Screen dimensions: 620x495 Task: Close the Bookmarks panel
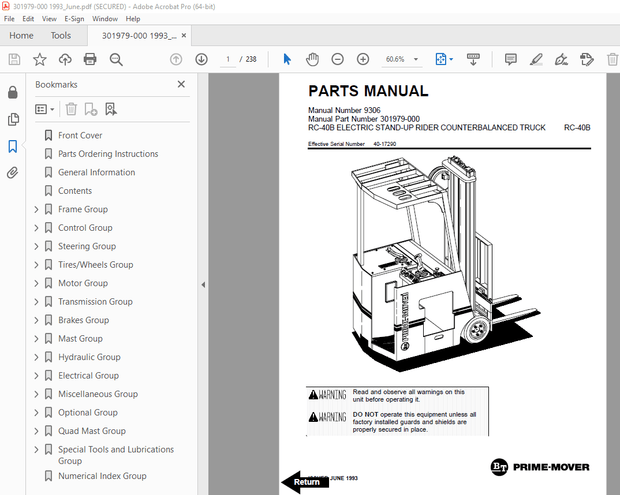pyautogui.click(x=181, y=84)
